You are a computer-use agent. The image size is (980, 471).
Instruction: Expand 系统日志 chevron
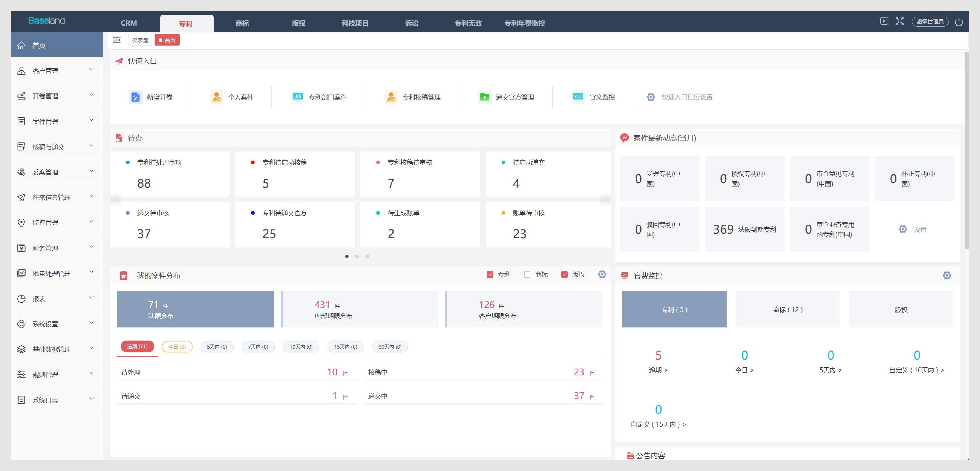[x=91, y=399]
